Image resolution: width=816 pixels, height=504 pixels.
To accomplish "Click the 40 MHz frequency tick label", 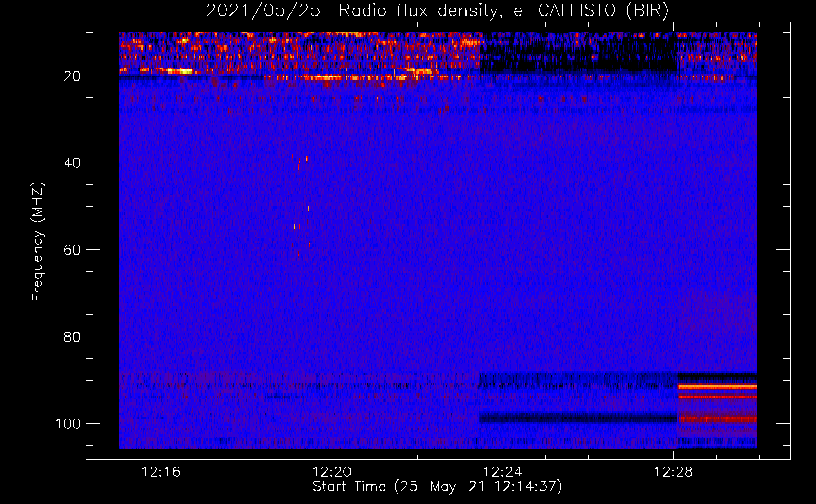I will pyautogui.click(x=73, y=163).
